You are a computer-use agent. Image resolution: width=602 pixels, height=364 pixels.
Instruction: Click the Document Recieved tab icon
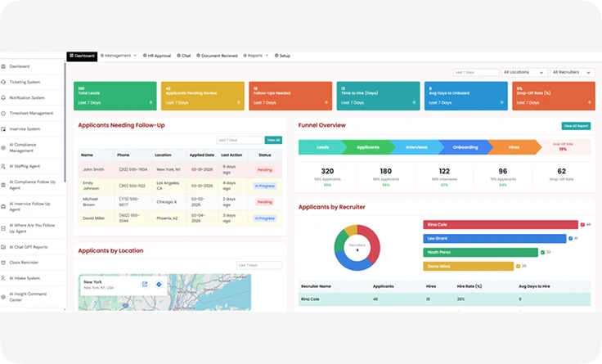coord(198,56)
